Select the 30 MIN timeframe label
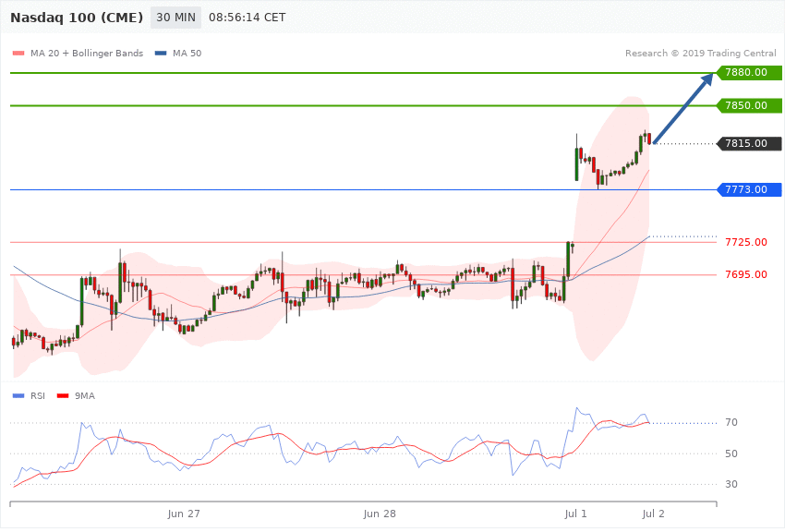This screenshot has width=785, height=532. coord(175,18)
